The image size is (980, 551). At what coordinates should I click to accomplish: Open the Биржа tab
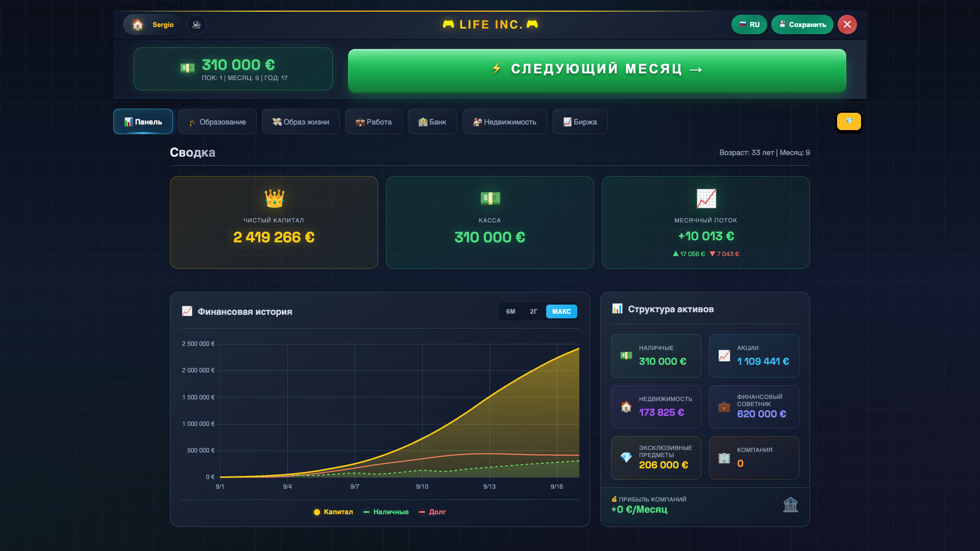tap(580, 121)
